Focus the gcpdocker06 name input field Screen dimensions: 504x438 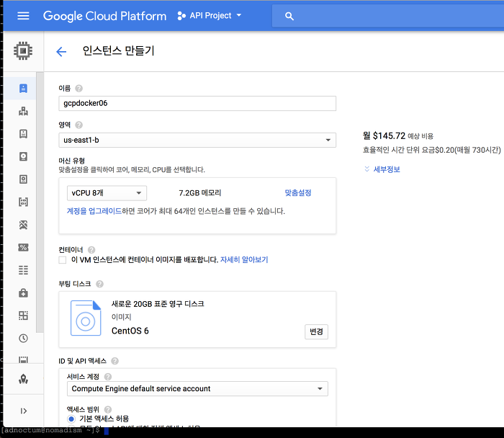point(197,103)
